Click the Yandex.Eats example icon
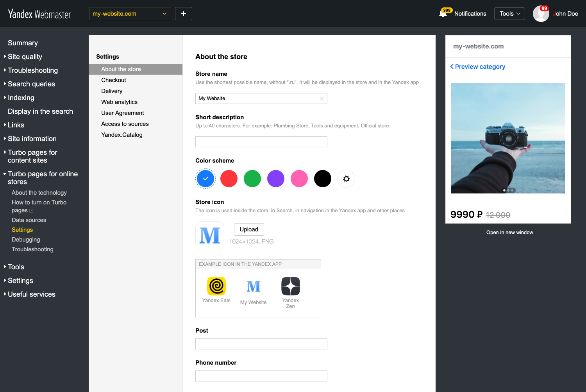The width and height of the screenshot is (586, 392). point(216,286)
